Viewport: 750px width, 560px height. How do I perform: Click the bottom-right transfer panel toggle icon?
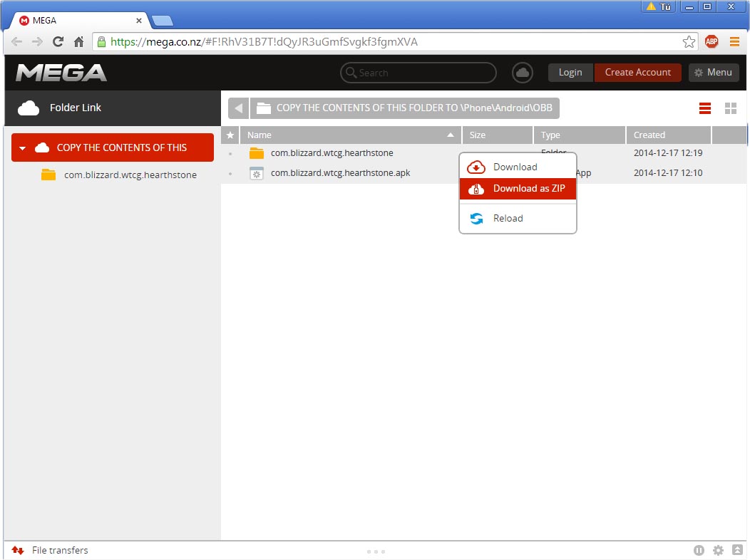(x=737, y=551)
